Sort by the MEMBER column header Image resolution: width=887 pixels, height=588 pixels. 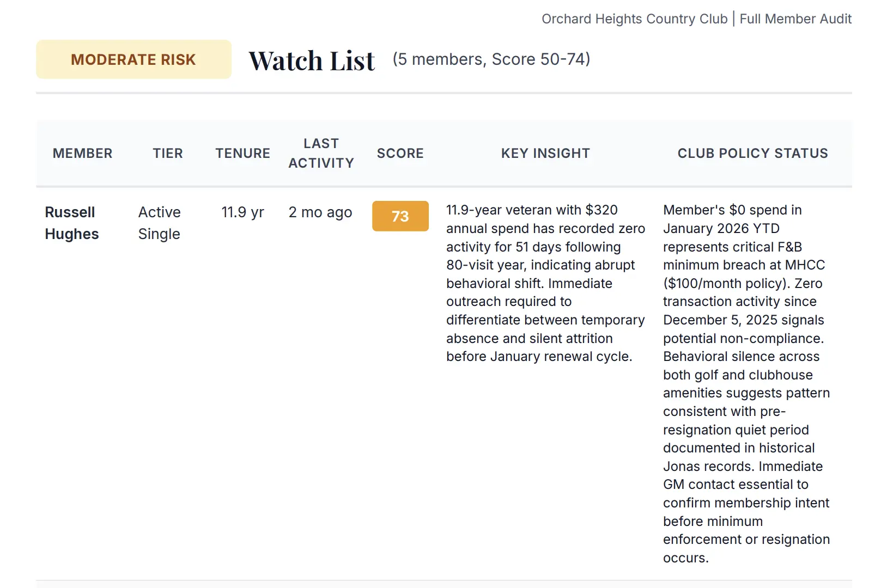[82, 154]
